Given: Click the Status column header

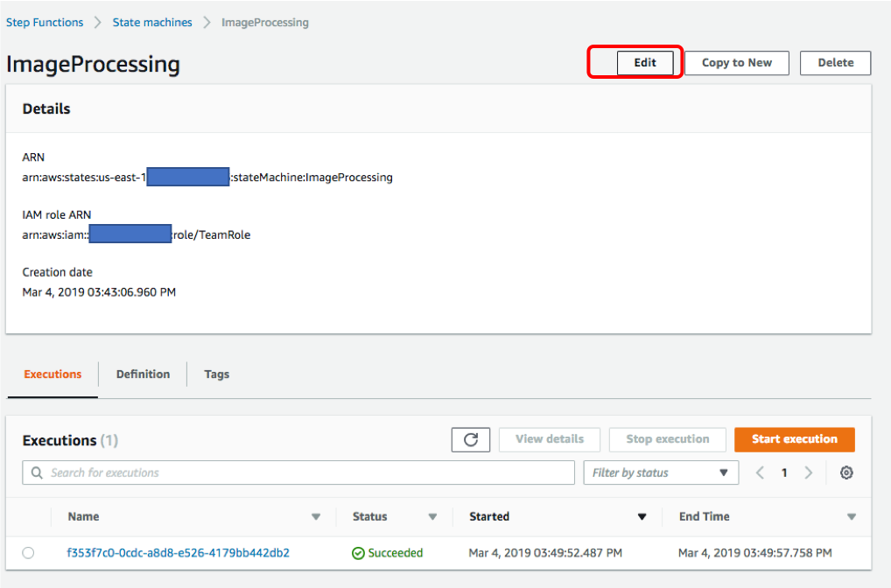Looking at the screenshot, I should pos(369,517).
